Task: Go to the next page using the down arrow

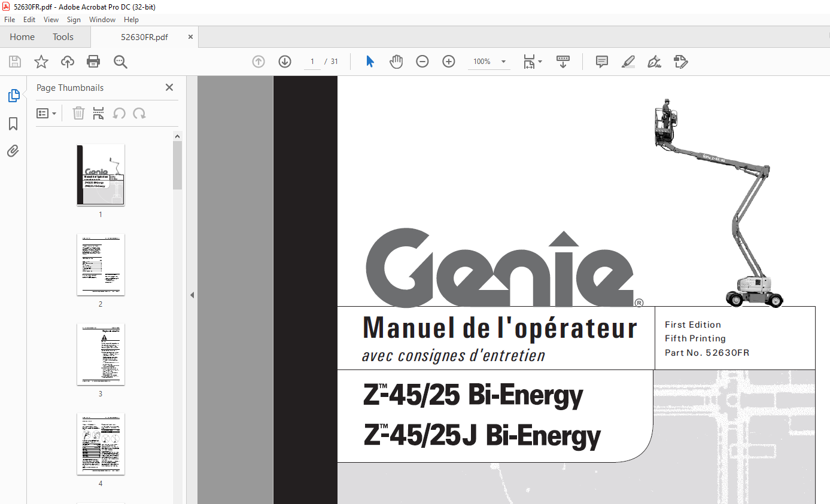Action: [x=285, y=62]
